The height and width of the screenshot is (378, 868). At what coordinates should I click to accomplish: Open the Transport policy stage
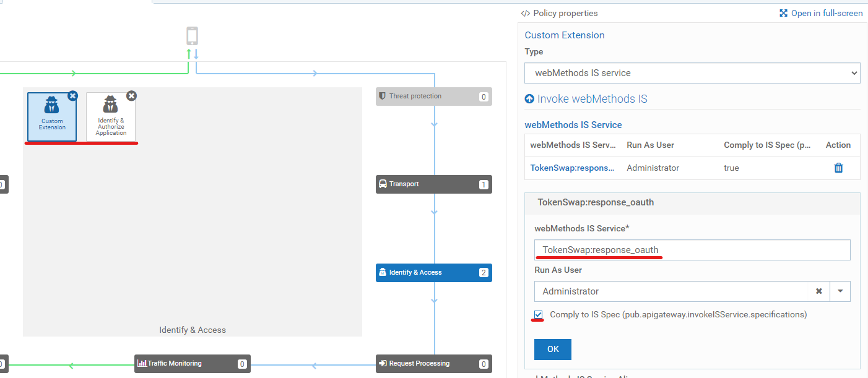tap(433, 184)
